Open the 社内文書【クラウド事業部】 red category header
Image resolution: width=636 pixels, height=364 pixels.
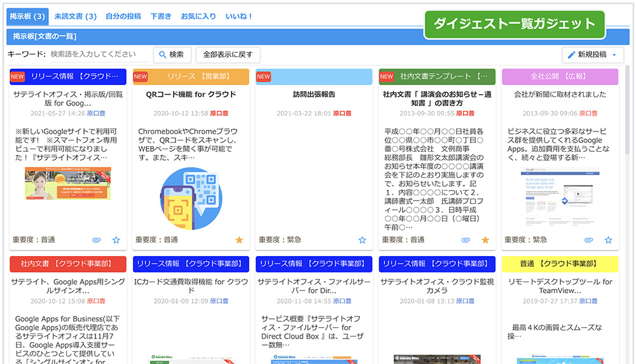pyautogui.click(x=68, y=264)
